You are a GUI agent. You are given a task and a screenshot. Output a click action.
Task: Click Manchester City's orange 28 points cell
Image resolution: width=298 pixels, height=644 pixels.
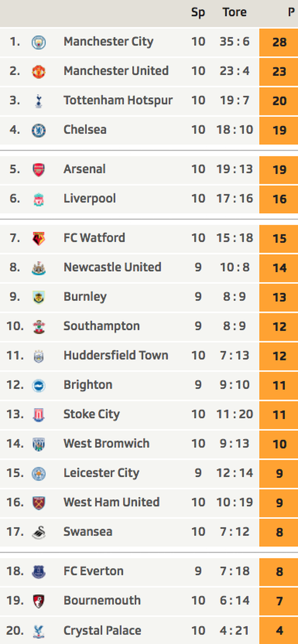point(279,42)
